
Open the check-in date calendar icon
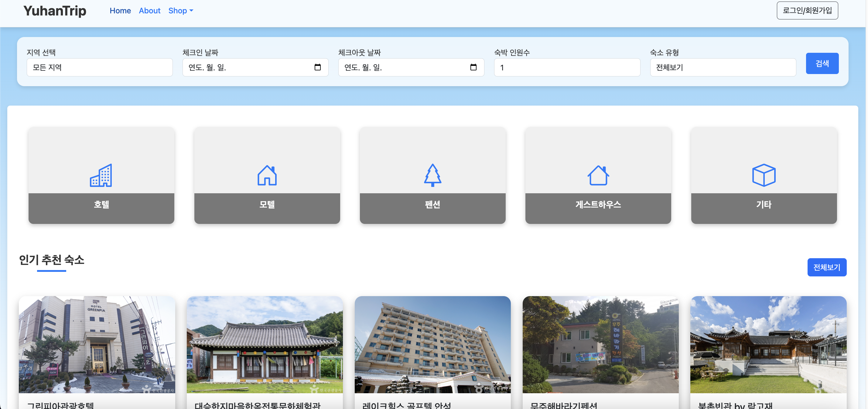[317, 67]
